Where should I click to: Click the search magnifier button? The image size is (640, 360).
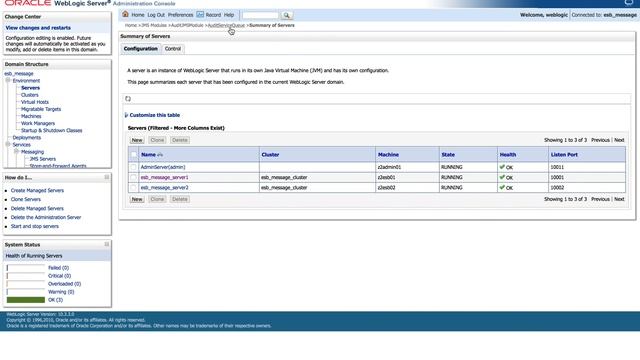coord(287,15)
